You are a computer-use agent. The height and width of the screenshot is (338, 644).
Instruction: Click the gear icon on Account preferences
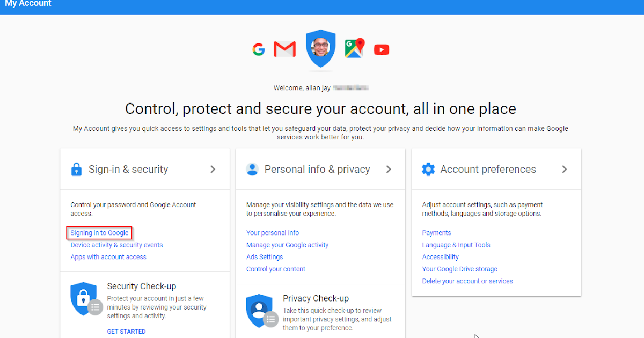pyautogui.click(x=428, y=168)
